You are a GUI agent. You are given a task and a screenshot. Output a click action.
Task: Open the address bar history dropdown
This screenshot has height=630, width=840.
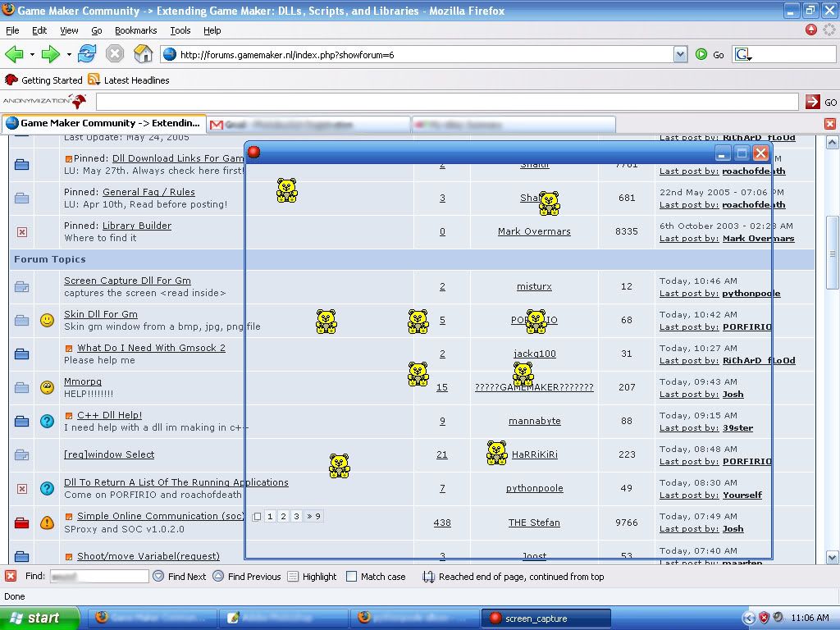[680, 54]
